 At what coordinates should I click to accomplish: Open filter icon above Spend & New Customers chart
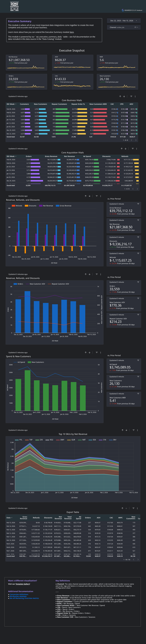click(97, 353)
